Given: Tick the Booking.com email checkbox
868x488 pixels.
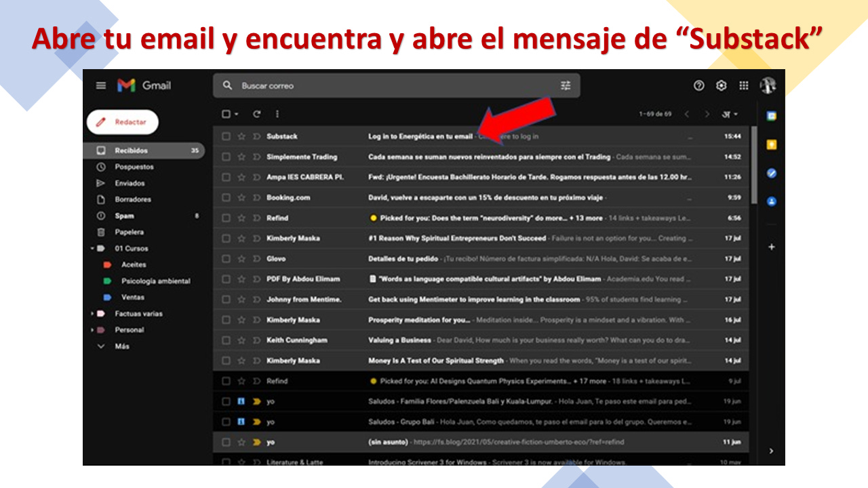Looking at the screenshot, I should click(x=226, y=197).
